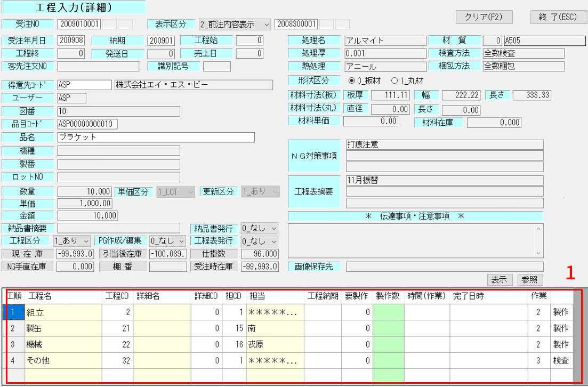
Task: Click the 梱包方法 field
Action: coord(523,66)
